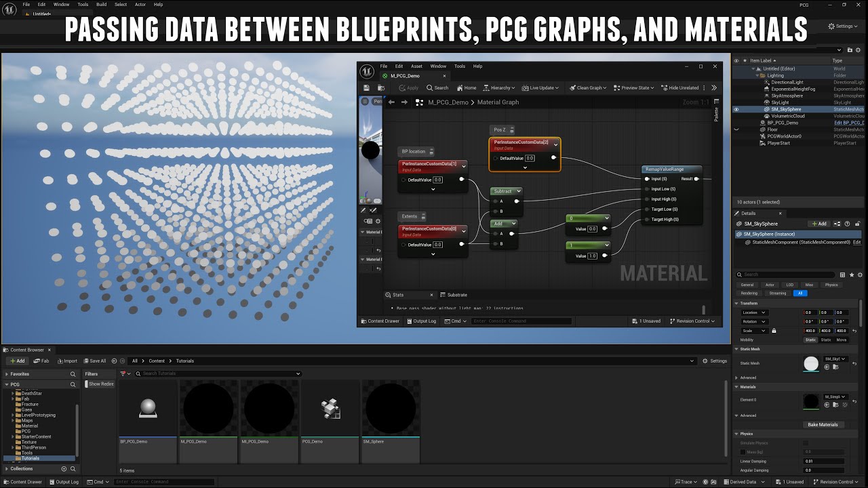The width and height of the screenshot is (868, 488).
Task: Click the Details search field
Action: 787,274
